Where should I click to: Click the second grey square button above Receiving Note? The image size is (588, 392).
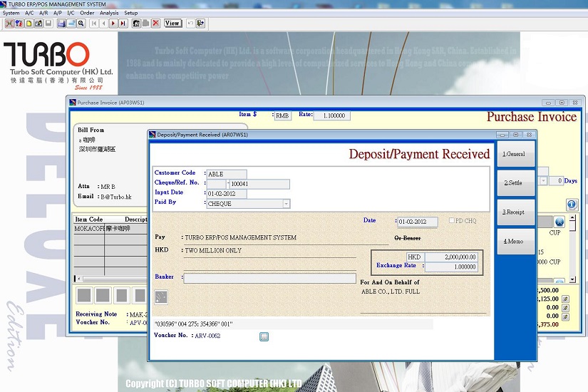click(x=103, y=295)
